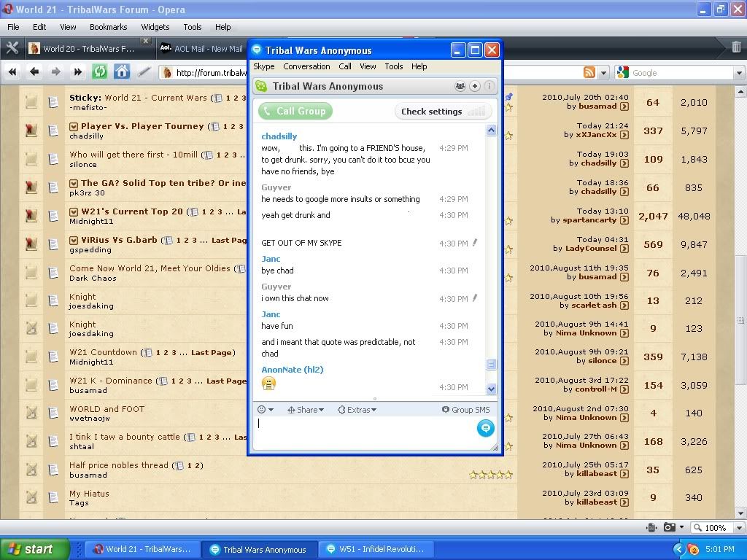Screen dimensions: 747x560
Task: Open 'My Hiatus' thread link
Action: pyautogui.click(x=89, y=494)
